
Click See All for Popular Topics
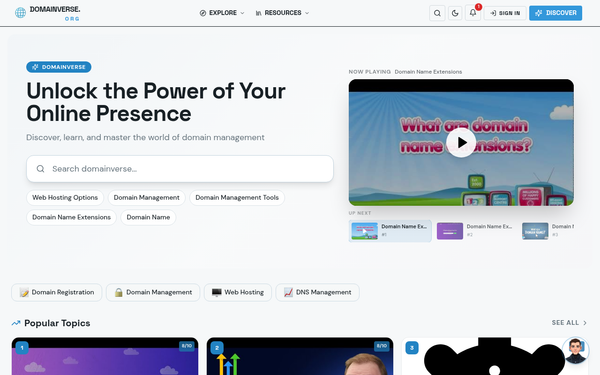[569, 323]
